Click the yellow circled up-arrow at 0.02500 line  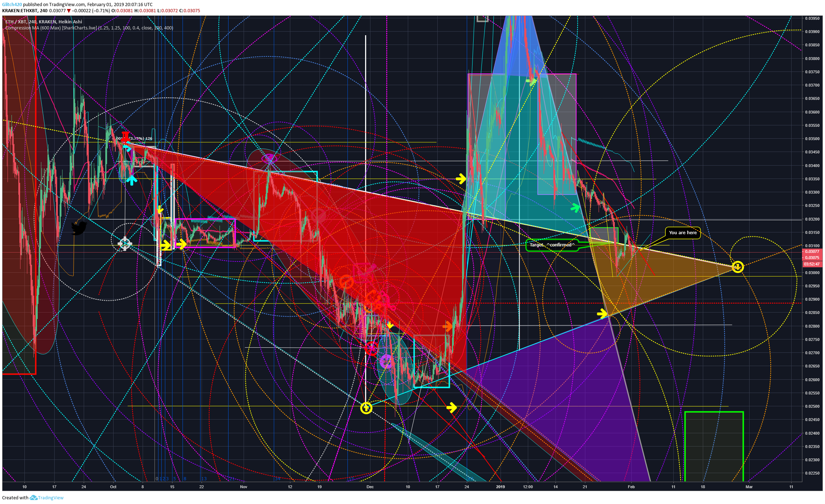point(366,408)
